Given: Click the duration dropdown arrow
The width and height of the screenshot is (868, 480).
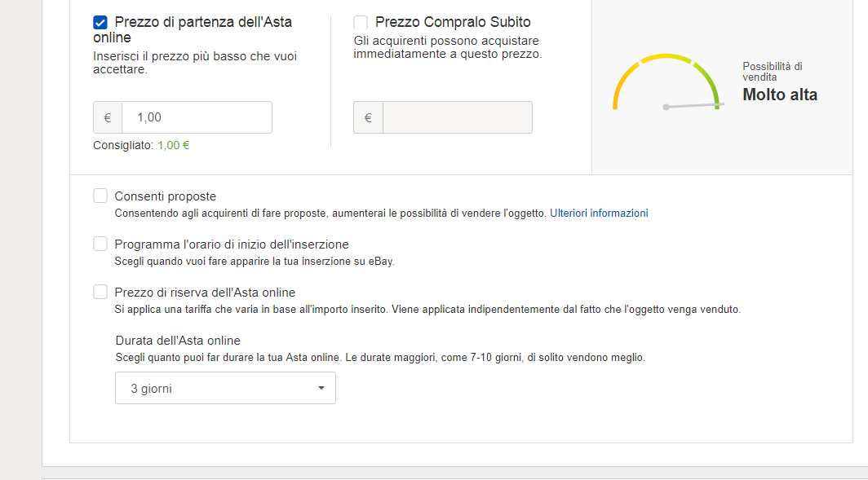Looking at the screenshot, I should point(321,389).
